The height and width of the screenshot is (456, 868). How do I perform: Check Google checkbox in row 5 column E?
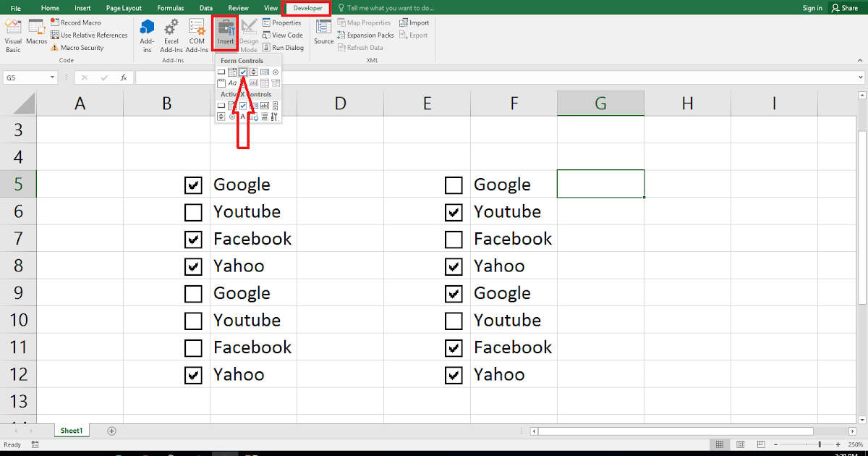(x=454, y=185)
